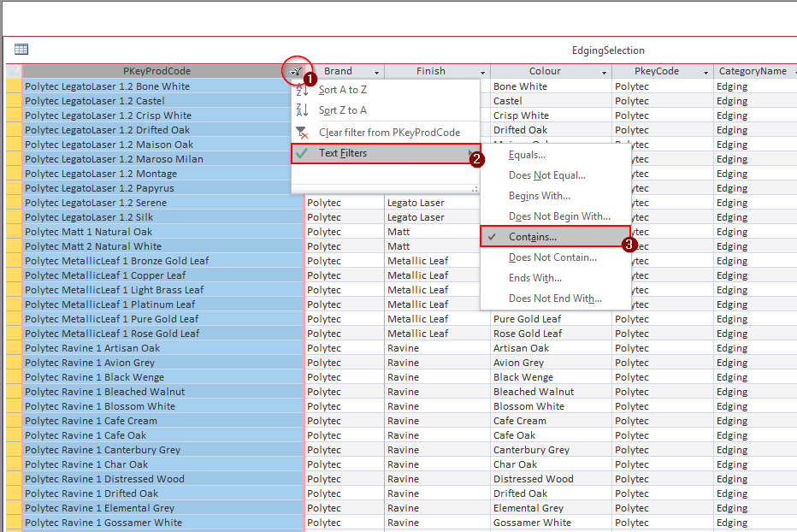
Task: Click the clear filter funnel icon
Action: point(302,133)
